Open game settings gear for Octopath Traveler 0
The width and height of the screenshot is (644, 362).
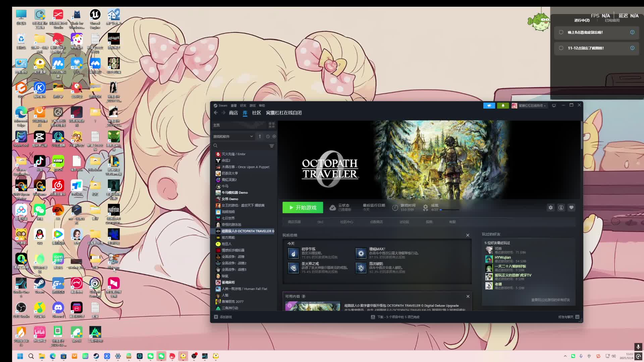point(550,207)
